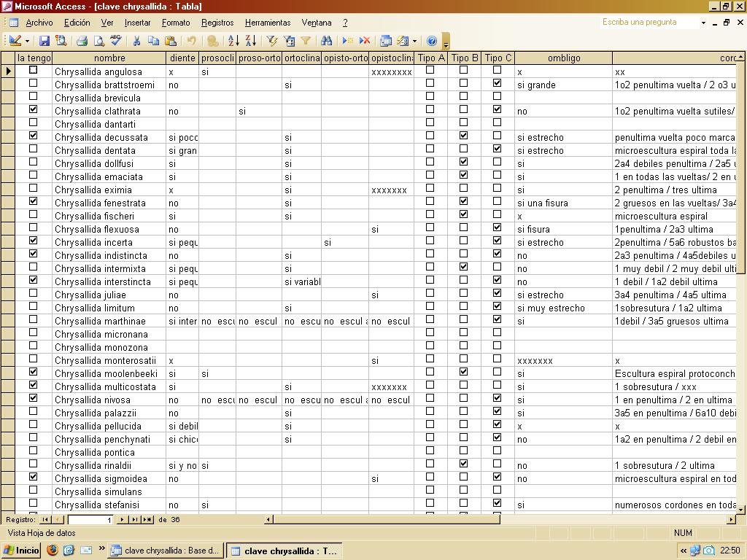Open Print Preview icon
This screenshot has height=560, width=747.
click(x=98, y=41)
